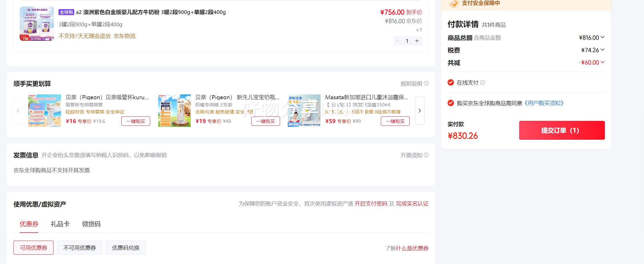Click the info icon next to 在线支付
The height and width of the screenshot is (264, 644).
(482, 83)
